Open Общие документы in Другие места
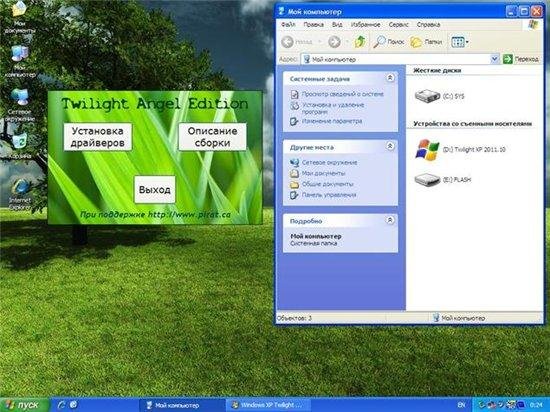Screen dimensions: 550x412 327,184
